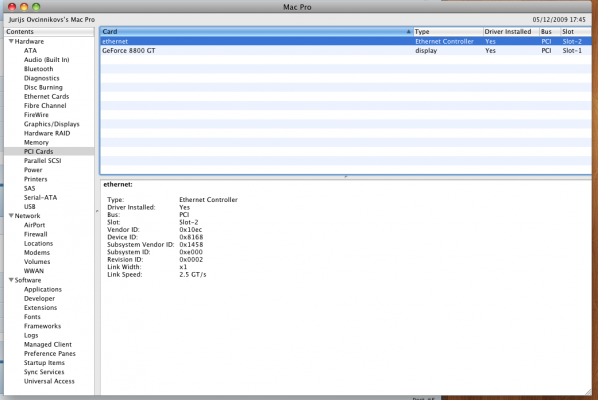Click the Link Speed value 2.5 GT/s
598x400 pixels.
point(193,275)
